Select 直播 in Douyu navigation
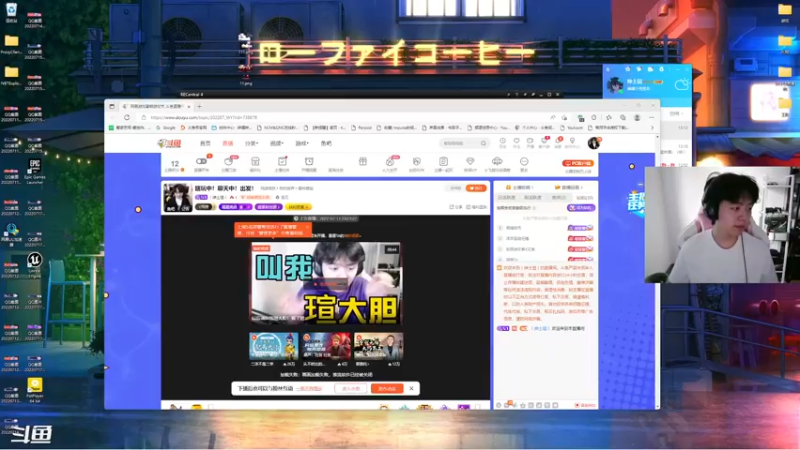The width and height of the screenshot is (800, 450). pyautogui.click(x=228, y=143)
